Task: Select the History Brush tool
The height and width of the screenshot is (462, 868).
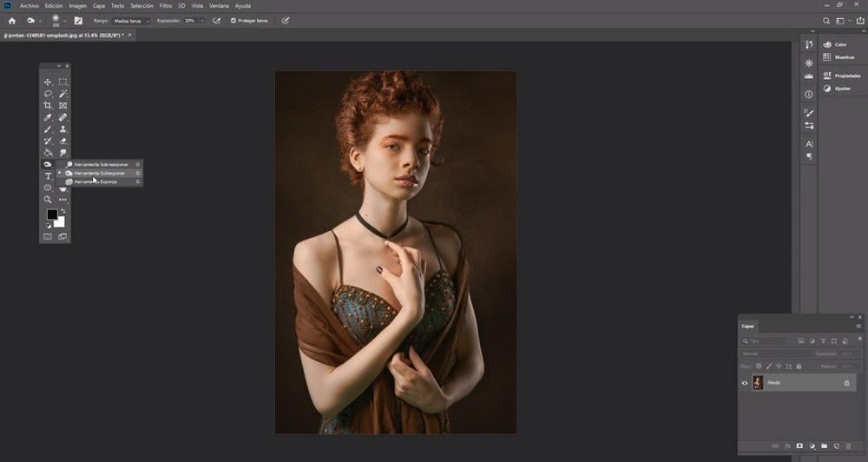Action: click(48, 141)
